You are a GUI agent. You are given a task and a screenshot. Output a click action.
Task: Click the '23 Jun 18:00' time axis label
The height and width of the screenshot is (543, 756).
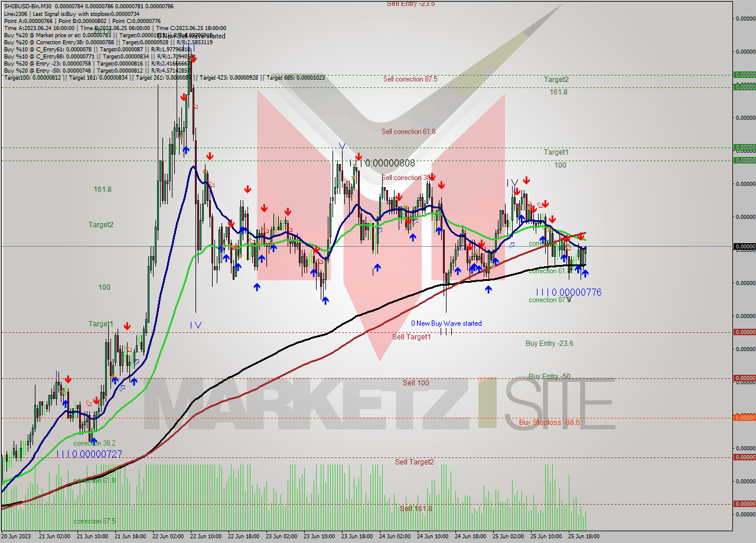coord(358,537)
